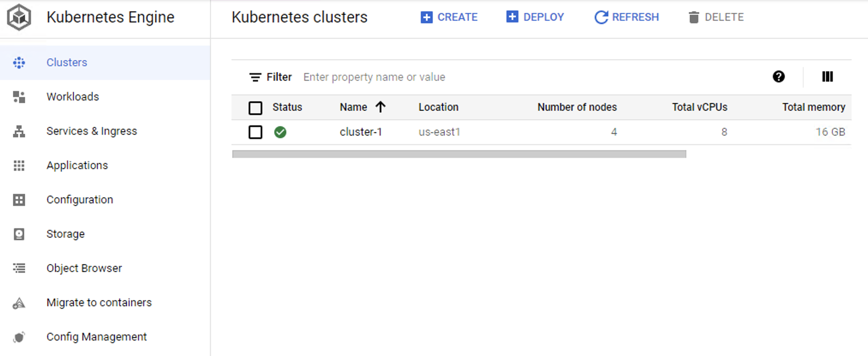Click the Total vCPUs column header
The image size is (868, 356).
[700, 107]
